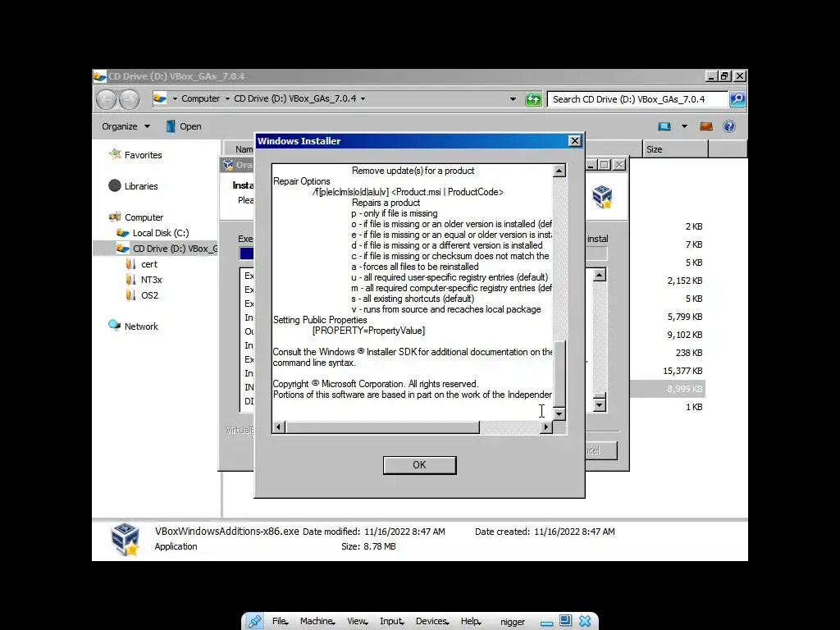
Task: Click scroll down arrow in Oracle installer list
Action: click(600, 405)
